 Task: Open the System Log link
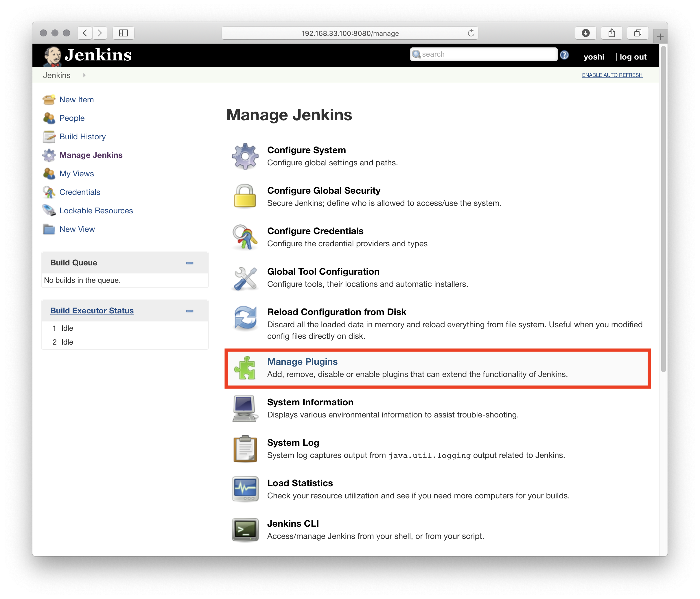293,443
